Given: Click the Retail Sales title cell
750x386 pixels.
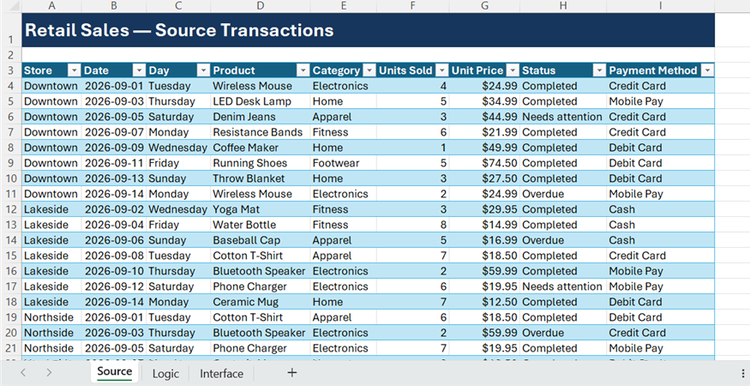Looking at the screenshot, I should [x=368, y=30].
